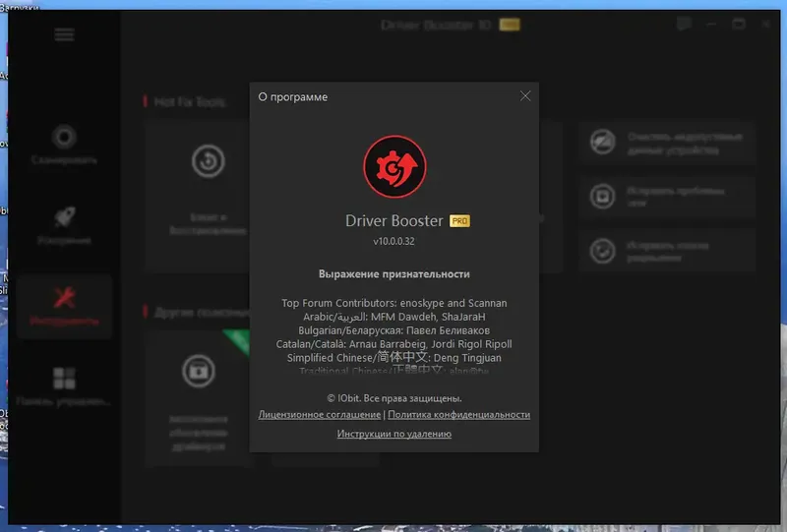This screenshot has width=787, height=532.
Task: Close the О программе dialog
Action: click(x=525, y=95)
